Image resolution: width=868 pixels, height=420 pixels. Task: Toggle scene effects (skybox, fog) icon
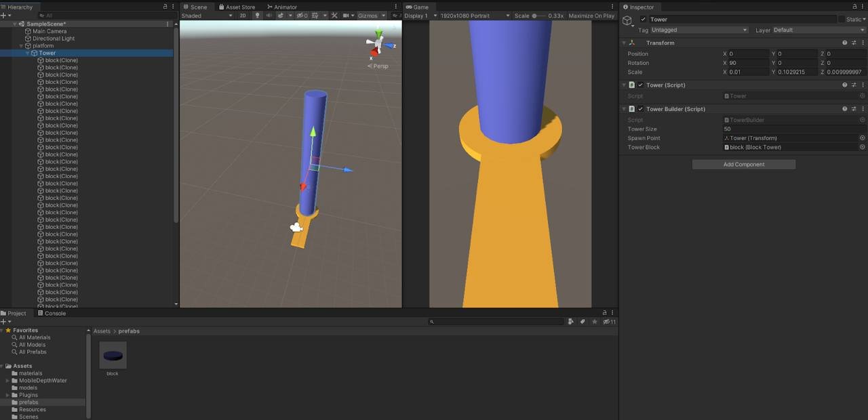(x=280, y=16)
